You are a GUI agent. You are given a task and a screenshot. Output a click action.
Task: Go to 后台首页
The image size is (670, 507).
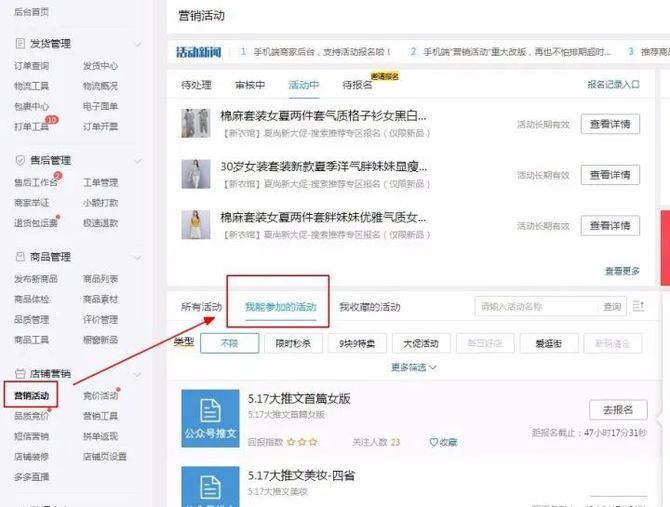coord(31,12)
